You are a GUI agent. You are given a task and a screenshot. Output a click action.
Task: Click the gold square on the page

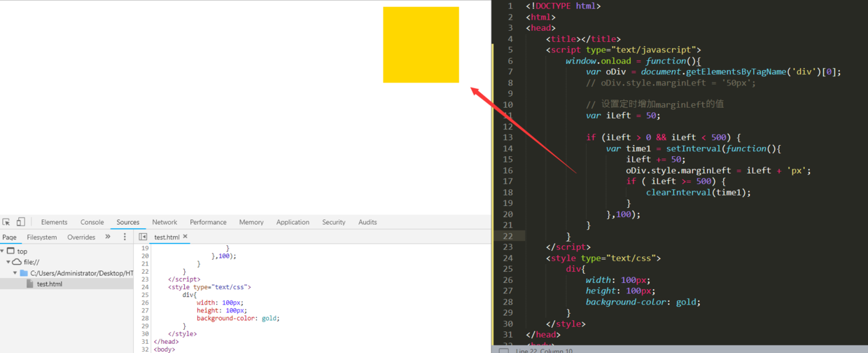click(x=421, y=45)
